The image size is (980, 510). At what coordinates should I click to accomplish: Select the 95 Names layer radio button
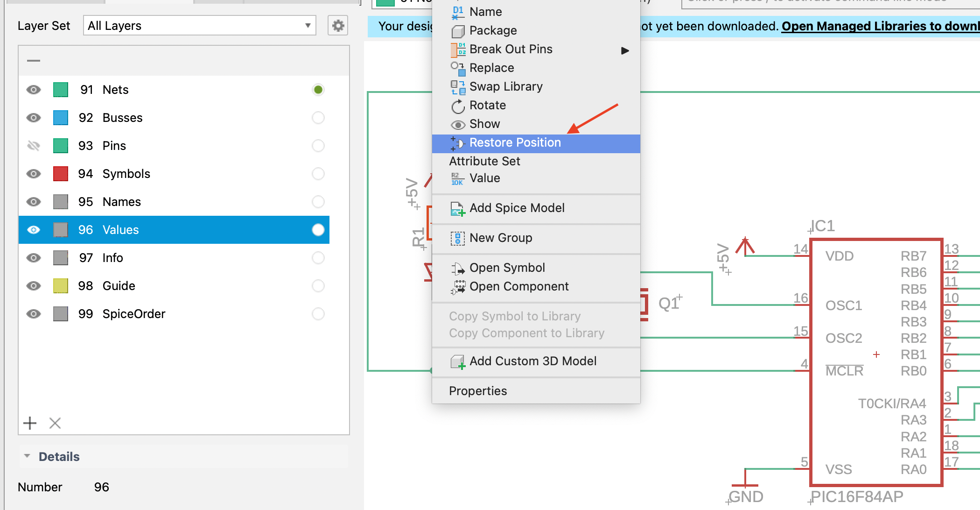coord(318,202)
